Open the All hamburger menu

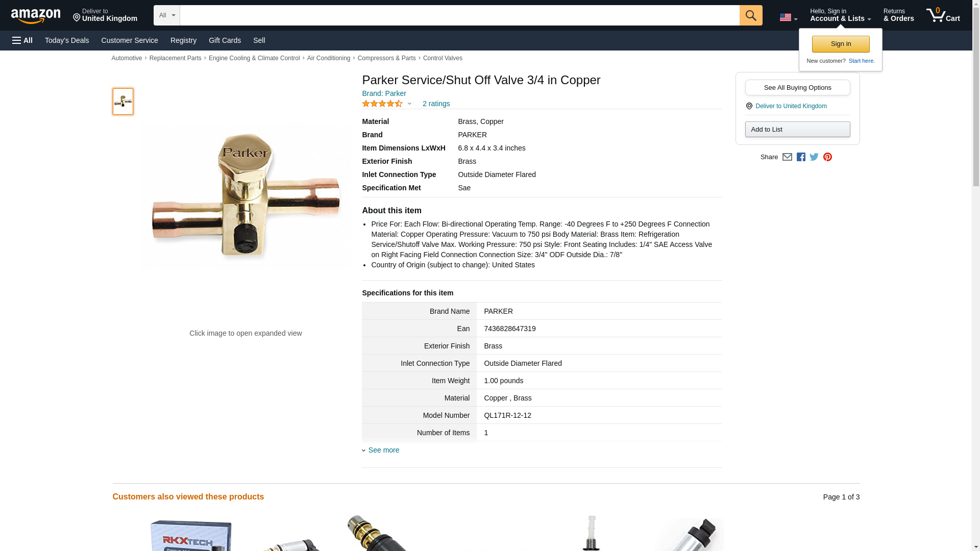click(x=22, y=40)
